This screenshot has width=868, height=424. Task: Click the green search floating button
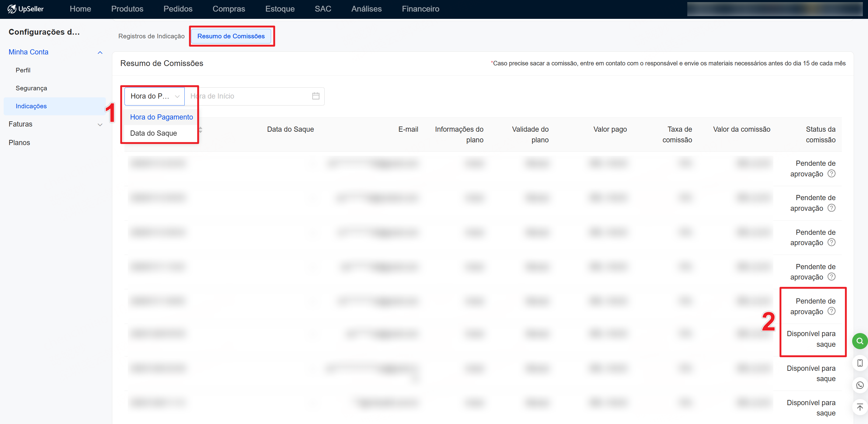859,341
